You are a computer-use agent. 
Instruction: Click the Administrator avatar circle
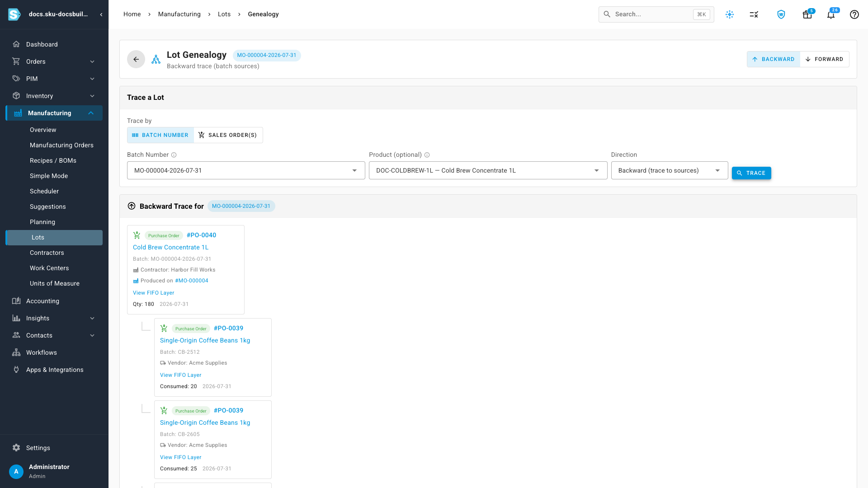pos(16,471)
